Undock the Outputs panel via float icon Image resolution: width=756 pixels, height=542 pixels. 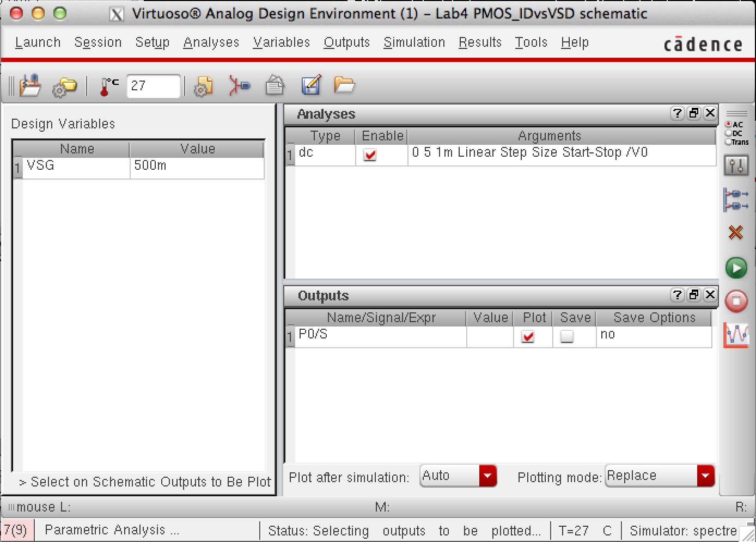point(694,295)
